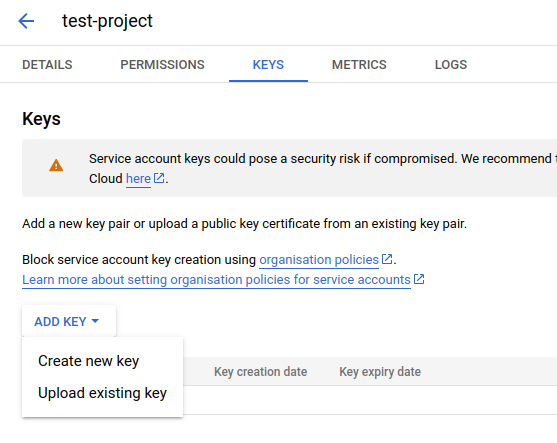Click the ADD KEY dropdown button

(69, 321)
